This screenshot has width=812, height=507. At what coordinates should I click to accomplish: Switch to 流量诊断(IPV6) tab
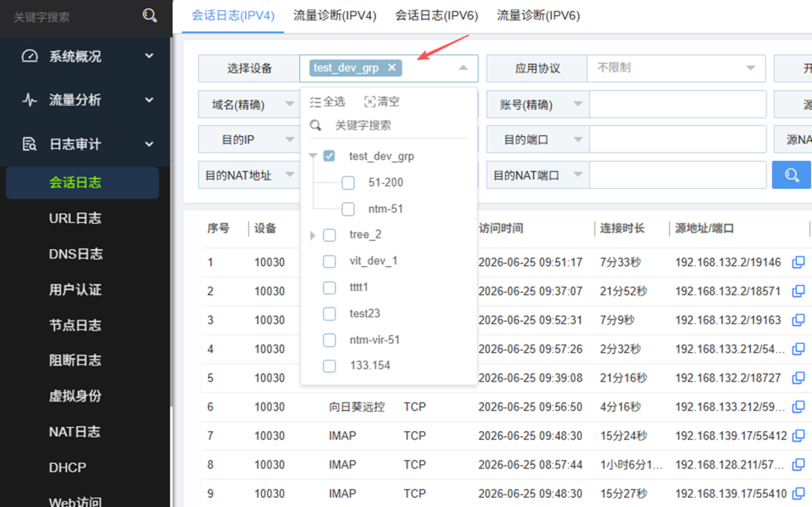point(538,16)
